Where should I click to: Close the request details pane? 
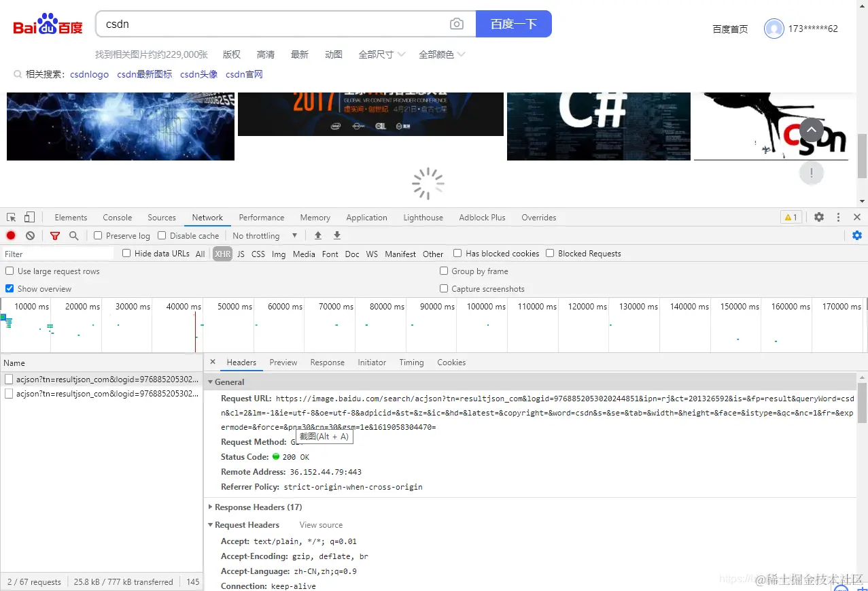point(213,362)
